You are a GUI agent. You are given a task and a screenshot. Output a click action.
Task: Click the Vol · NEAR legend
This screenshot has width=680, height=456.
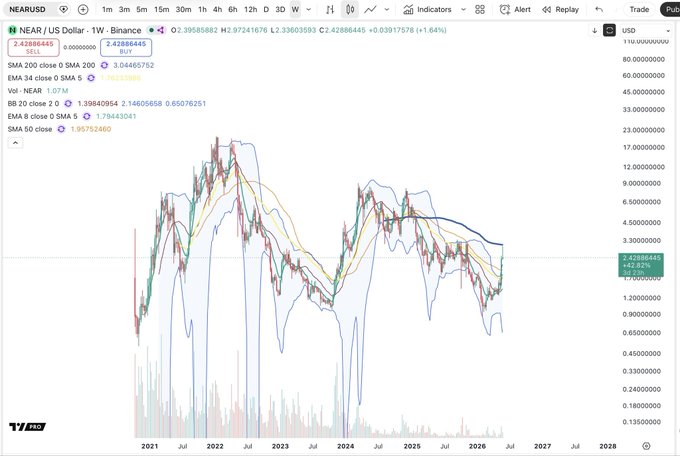click(25, 91)
